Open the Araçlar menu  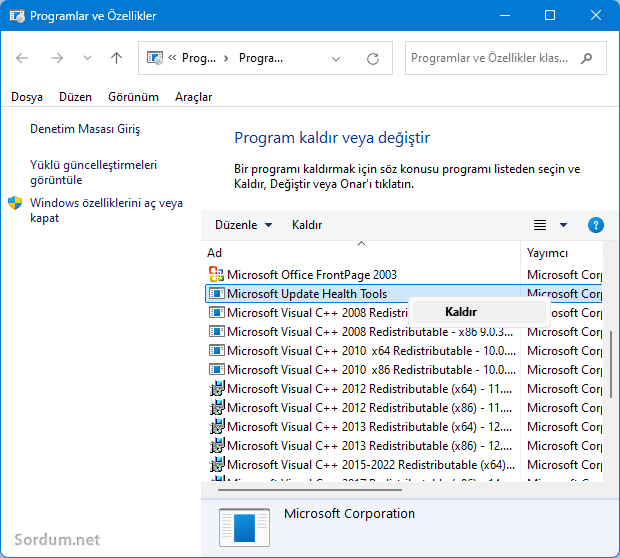[194, 97]
